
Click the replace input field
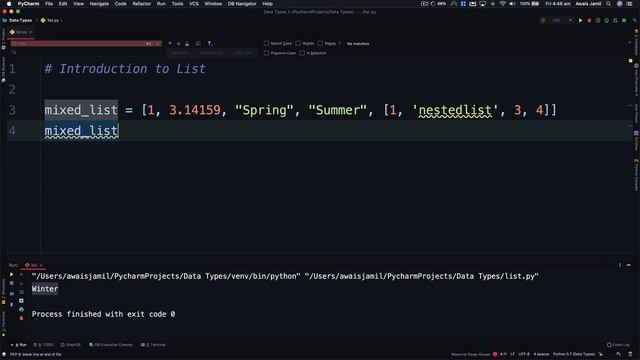86,53
